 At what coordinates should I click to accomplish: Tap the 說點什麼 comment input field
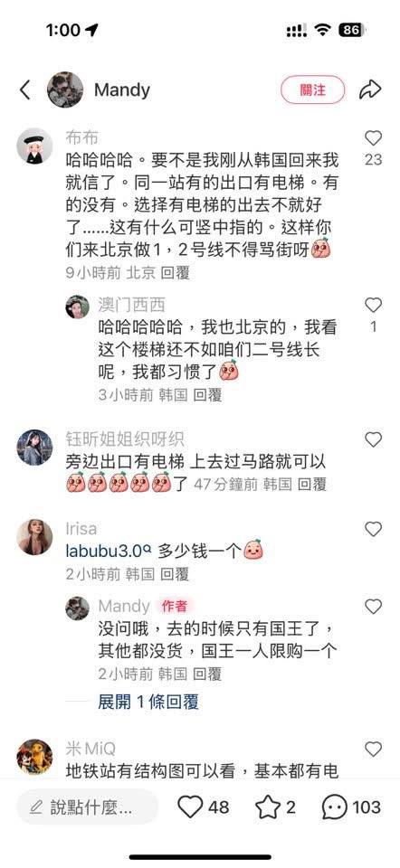coord(88,807)
